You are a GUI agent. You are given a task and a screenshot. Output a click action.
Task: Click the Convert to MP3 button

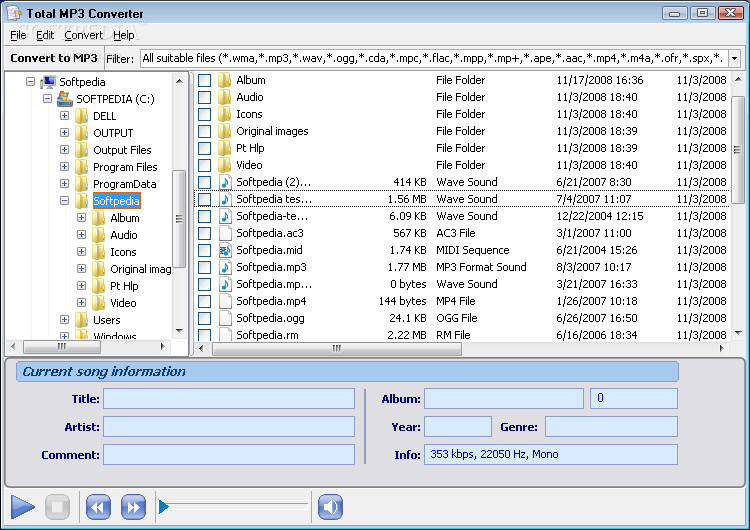(x=54, y=58)
